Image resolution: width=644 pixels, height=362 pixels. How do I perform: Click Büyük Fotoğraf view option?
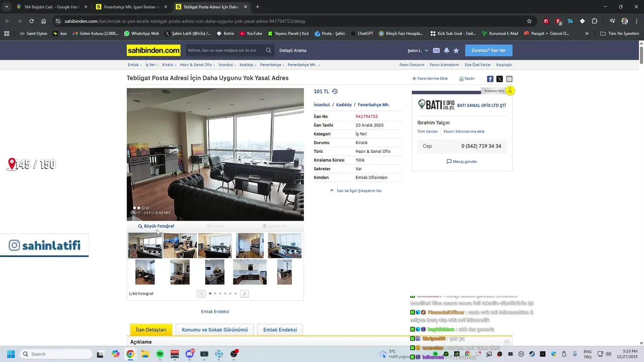click(156, 226)
